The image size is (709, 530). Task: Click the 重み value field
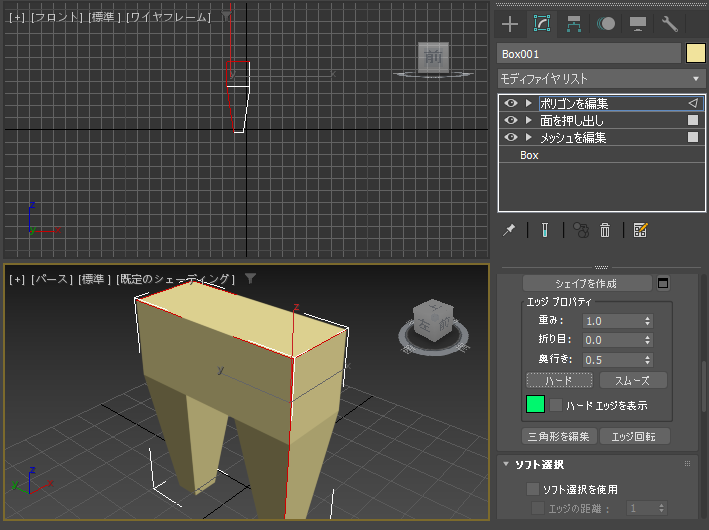click(x=612, y=321)
